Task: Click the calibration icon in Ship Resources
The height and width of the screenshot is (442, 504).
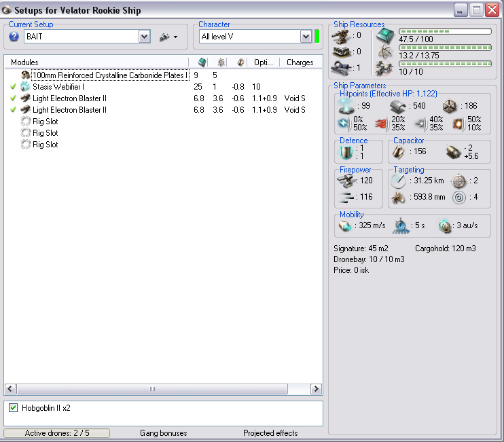Action: pyautogui.click(x=342, y=68)
